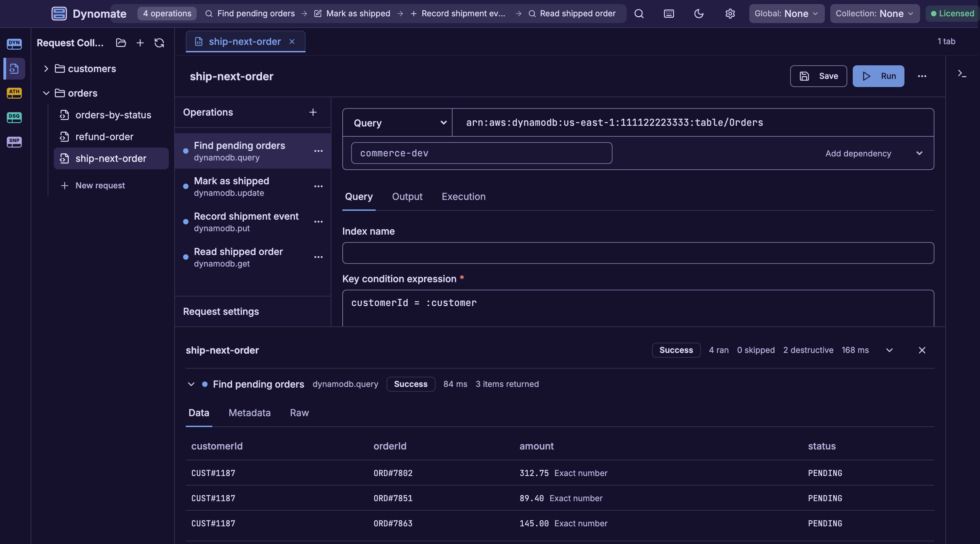Open the ATH Athena sidebar icon

(14, 93)
